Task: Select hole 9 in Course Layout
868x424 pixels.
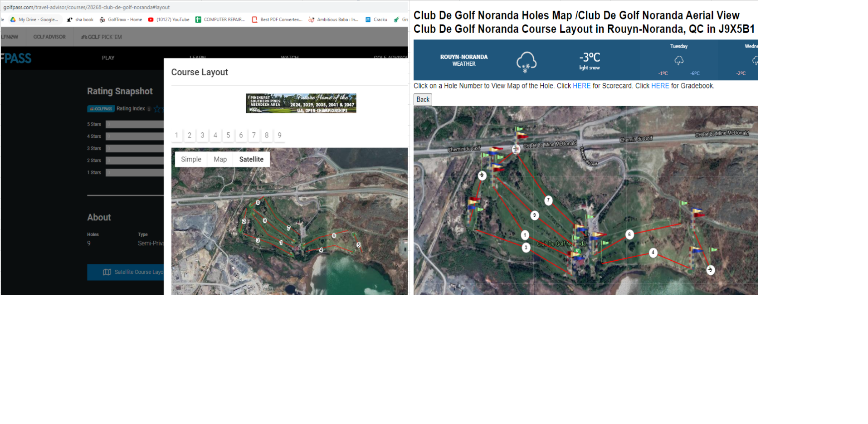Action: coord(280,135)
